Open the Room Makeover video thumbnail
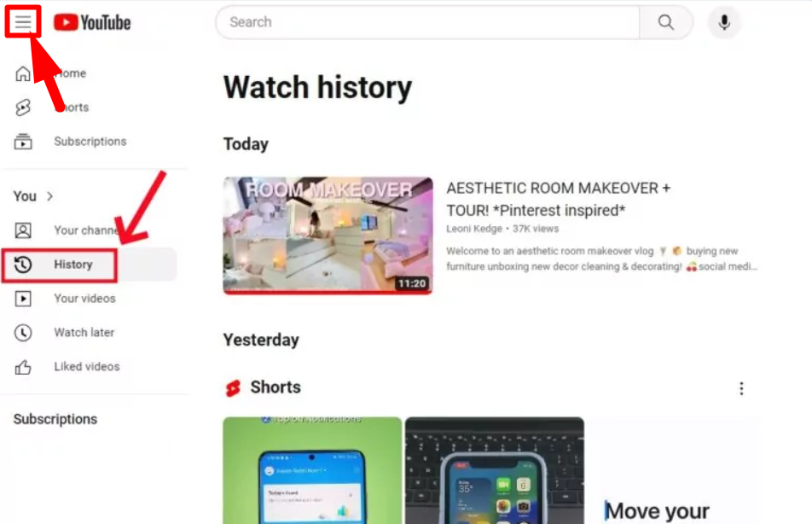This screenshot has height=524, width=812. (328, 236)
